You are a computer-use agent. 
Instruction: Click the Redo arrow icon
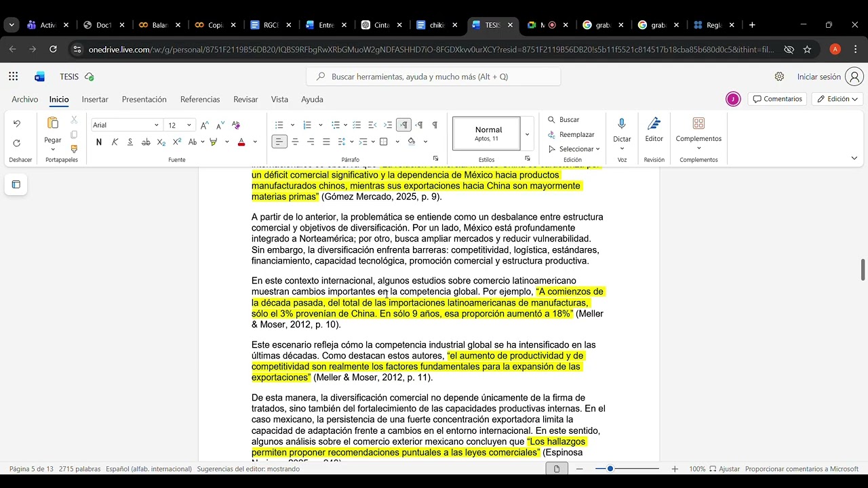[17, 143]
